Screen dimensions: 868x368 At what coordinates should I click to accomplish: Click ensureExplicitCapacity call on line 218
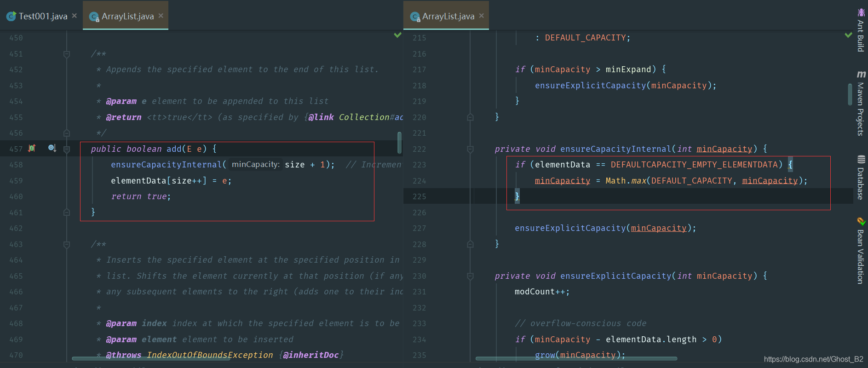pyautogui.click(x=591, y=86)
